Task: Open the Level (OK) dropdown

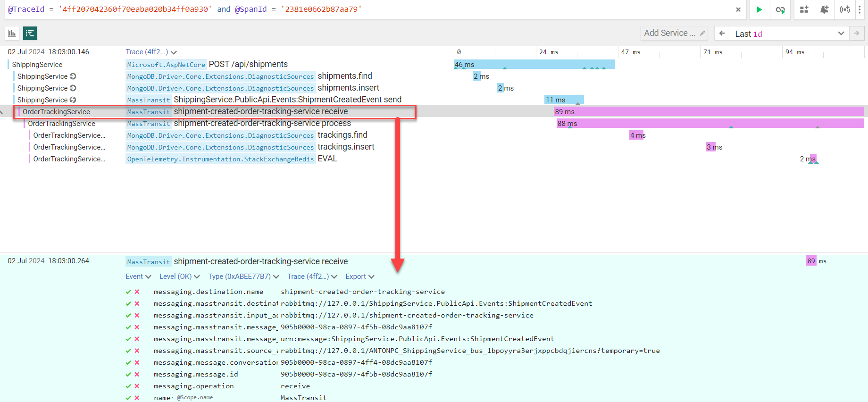Action: [x=179, y=276]
